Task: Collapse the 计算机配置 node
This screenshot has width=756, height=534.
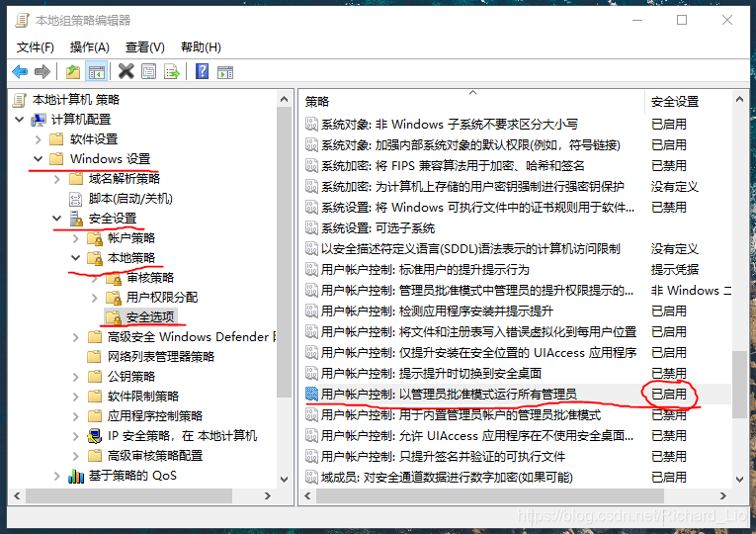Action: (x=20, y=119)
